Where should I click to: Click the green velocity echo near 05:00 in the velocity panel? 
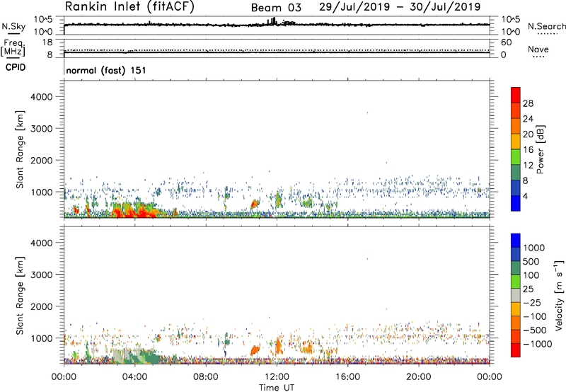point(151,357)
